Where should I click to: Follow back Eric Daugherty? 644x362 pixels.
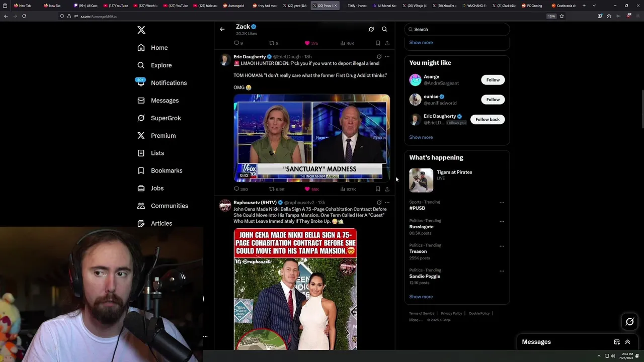487,119
